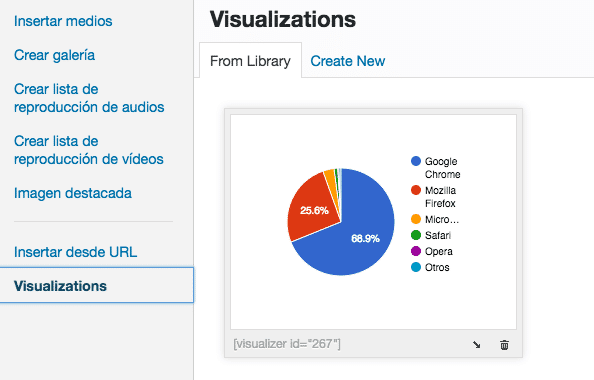Click the Otros light blue legend dot
The width and height of the screenshot is (594, 380).
point(416,267)
